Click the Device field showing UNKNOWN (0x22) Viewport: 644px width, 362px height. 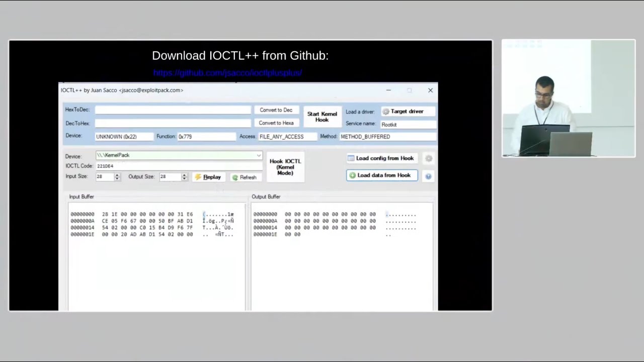123,137
